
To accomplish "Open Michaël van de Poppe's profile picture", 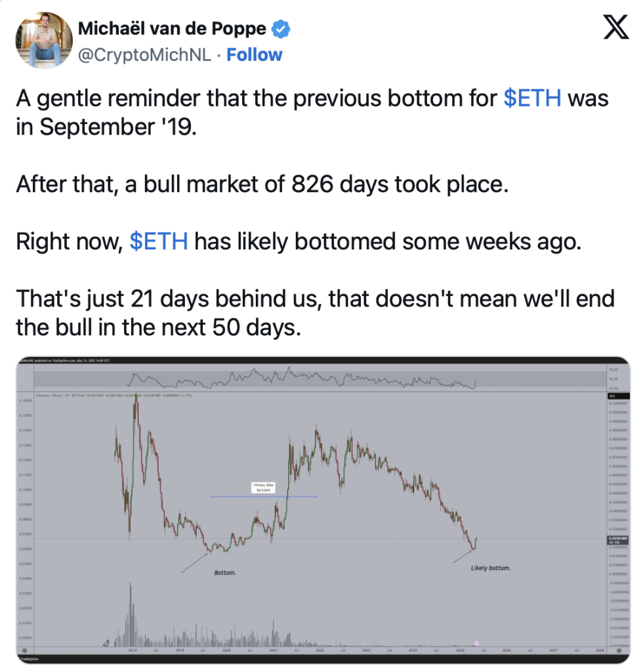I will (x=44, y=40).
